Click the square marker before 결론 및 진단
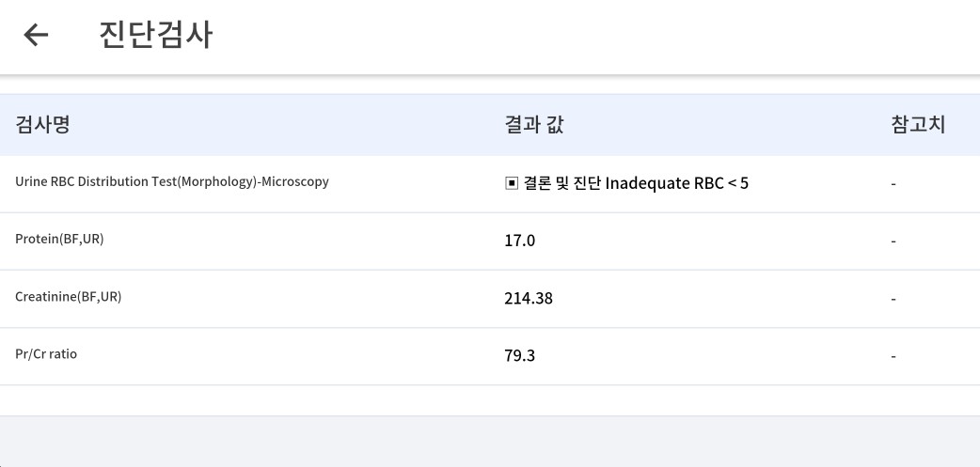Viewport: 980px width, 467px height. [512, 183]
